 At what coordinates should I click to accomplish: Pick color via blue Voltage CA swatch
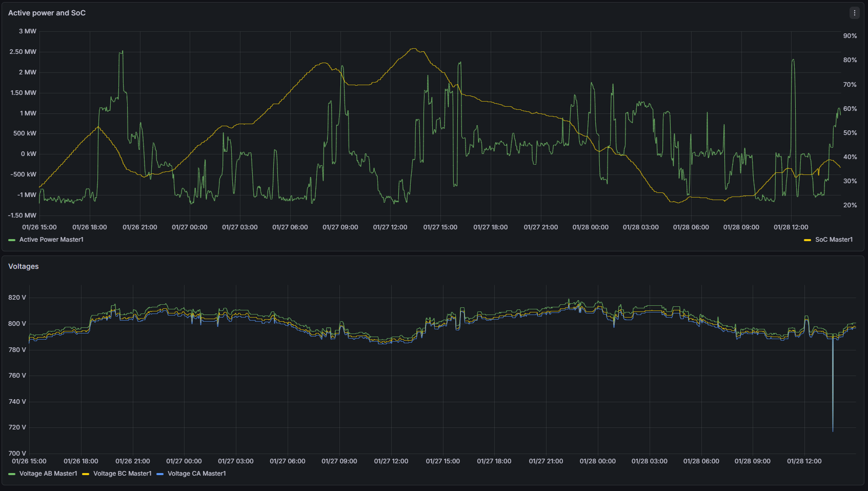(160, 474)
